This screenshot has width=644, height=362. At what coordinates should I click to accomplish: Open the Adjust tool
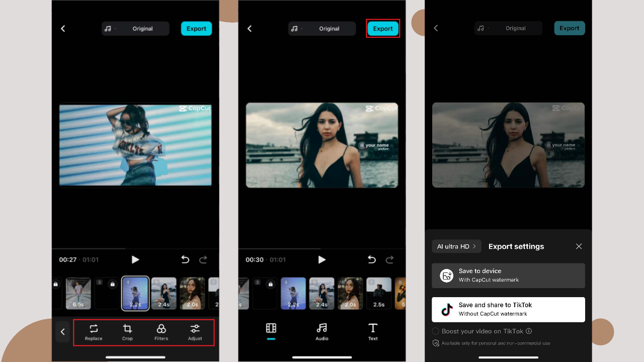(x=195, y=332)
